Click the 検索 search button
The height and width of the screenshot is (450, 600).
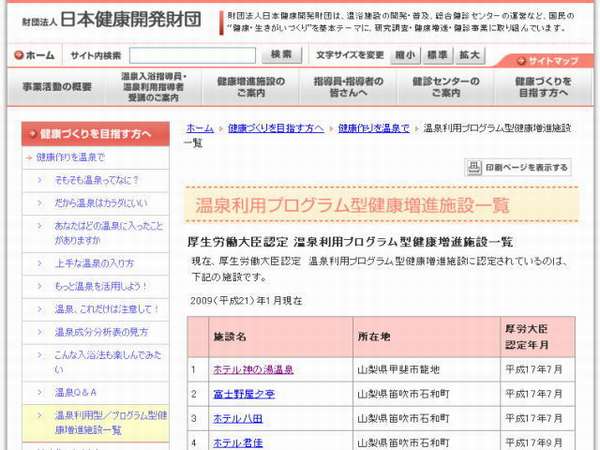point(282,55)
